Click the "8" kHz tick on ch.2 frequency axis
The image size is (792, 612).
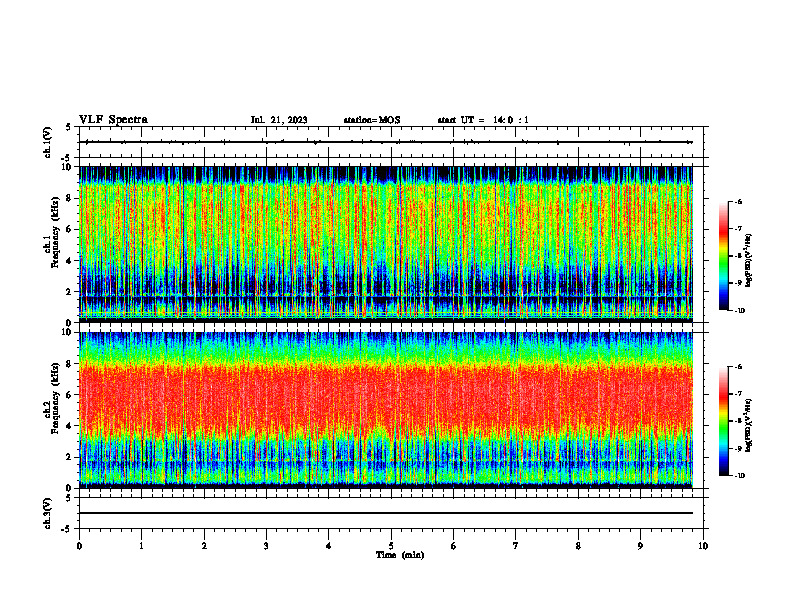click(69, 364)
